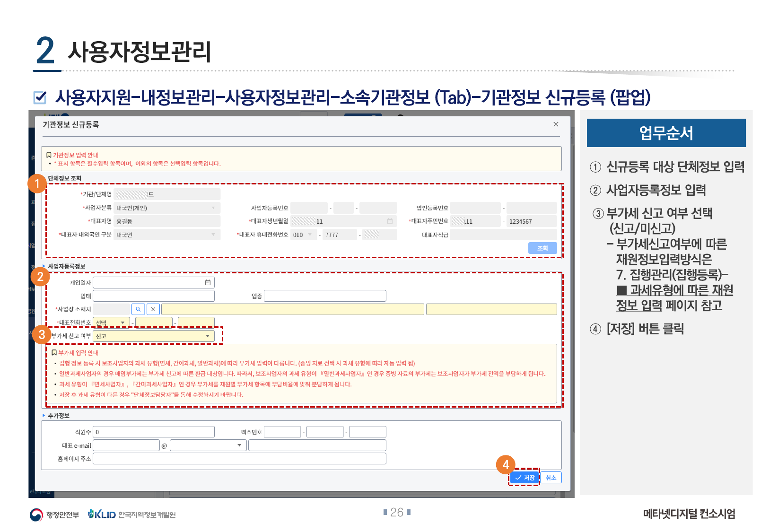Click the 직원수 input field
Screen dimensions: 769x532
point(154,432)
